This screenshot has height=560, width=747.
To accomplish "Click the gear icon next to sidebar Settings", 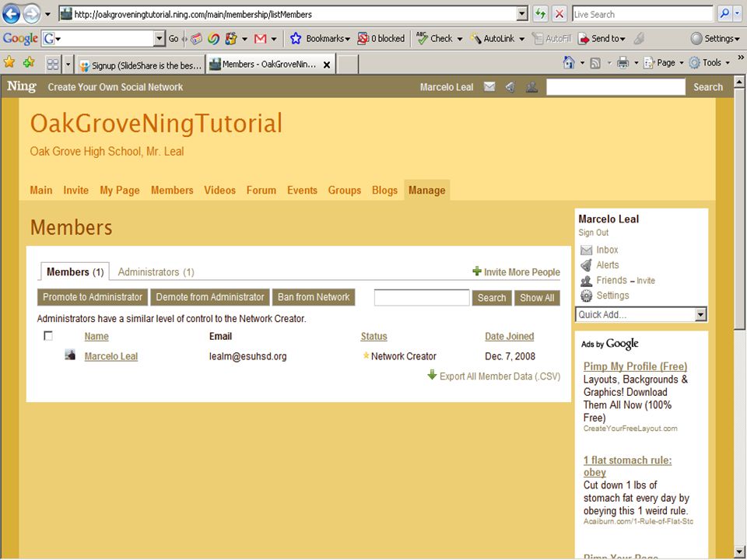I will point(587,296).
